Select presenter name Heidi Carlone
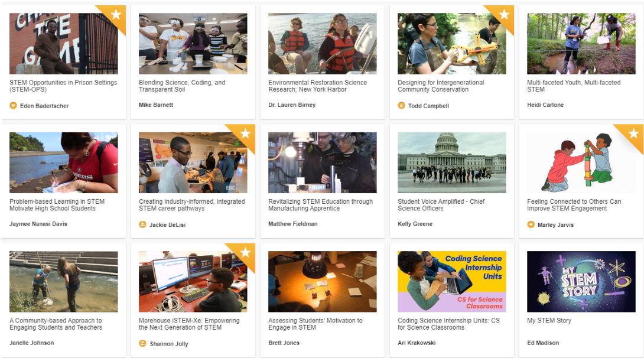The width and height of the screenshot is (644, 358). tap(545, 105)
